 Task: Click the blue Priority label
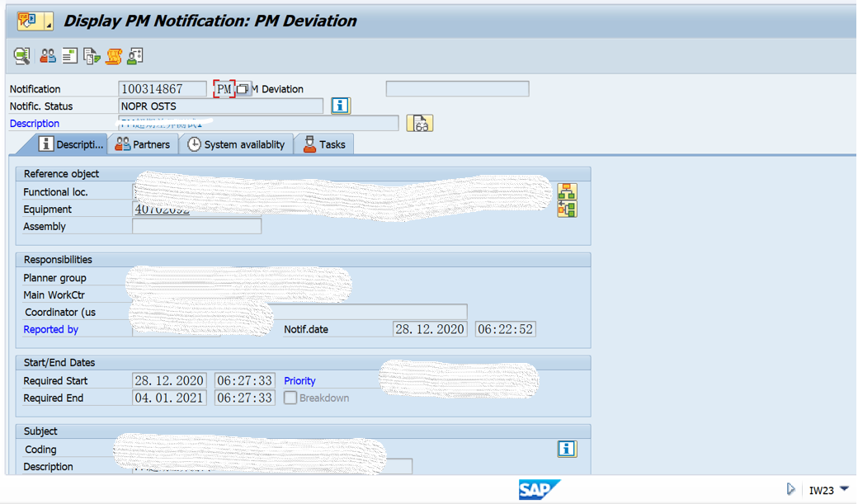pyautogui.click(x=299, y=381)
